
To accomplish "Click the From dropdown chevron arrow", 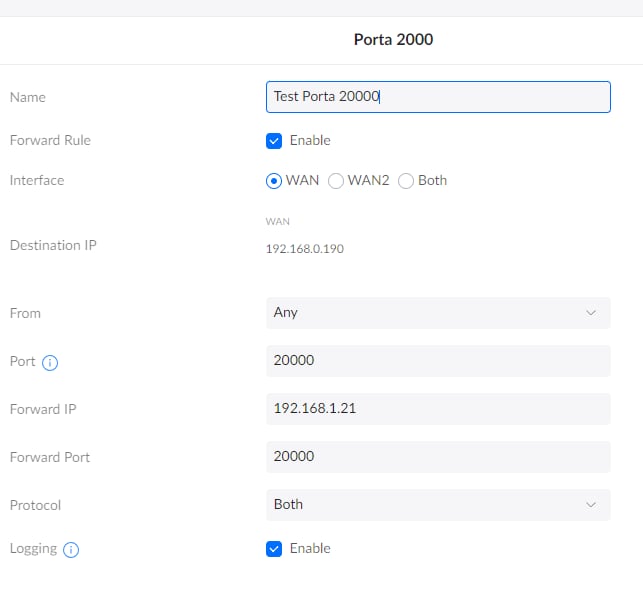I will tap(591, 313).
